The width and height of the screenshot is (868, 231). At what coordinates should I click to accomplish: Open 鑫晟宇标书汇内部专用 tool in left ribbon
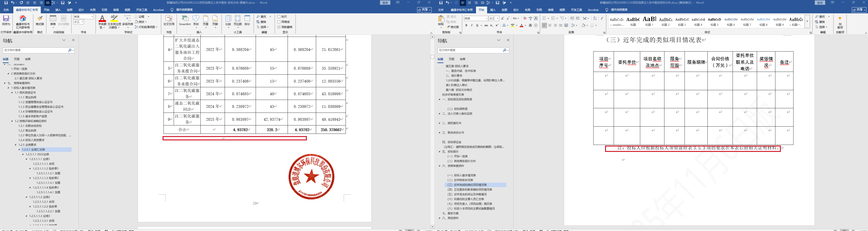click(x=23, y=21)
